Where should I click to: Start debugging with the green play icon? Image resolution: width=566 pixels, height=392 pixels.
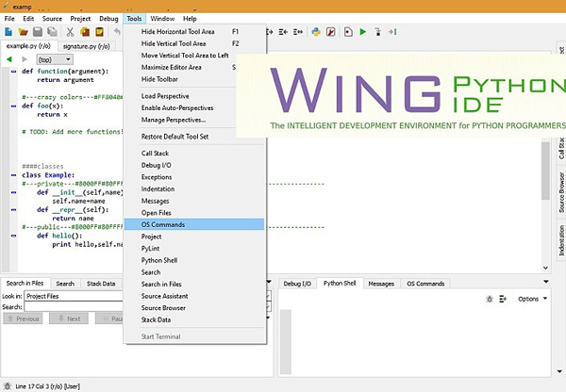(363, 32)
